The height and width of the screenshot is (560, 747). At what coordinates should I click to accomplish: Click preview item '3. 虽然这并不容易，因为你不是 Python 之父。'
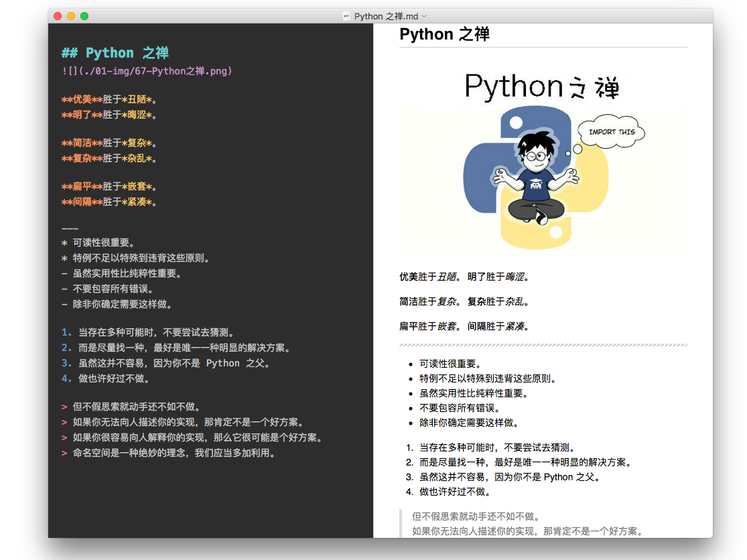(504, 477)
